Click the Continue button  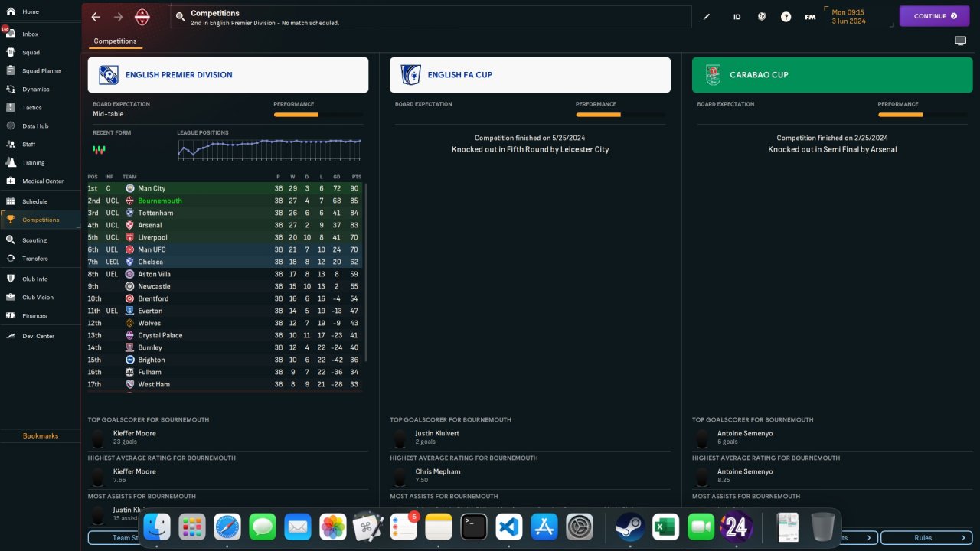pyautogui.click(x=935, y=16)
